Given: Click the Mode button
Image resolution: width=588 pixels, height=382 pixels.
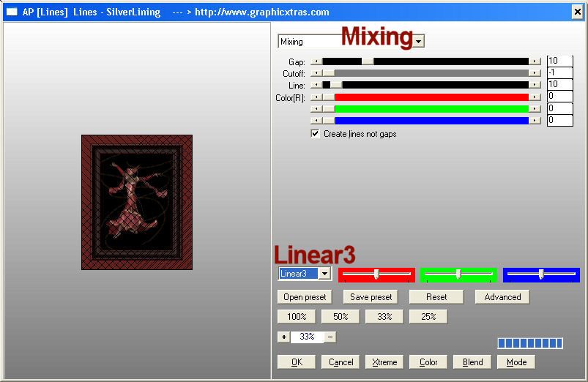Looking at the screenshot, I should pyautogui.click(x=516, y=362).
